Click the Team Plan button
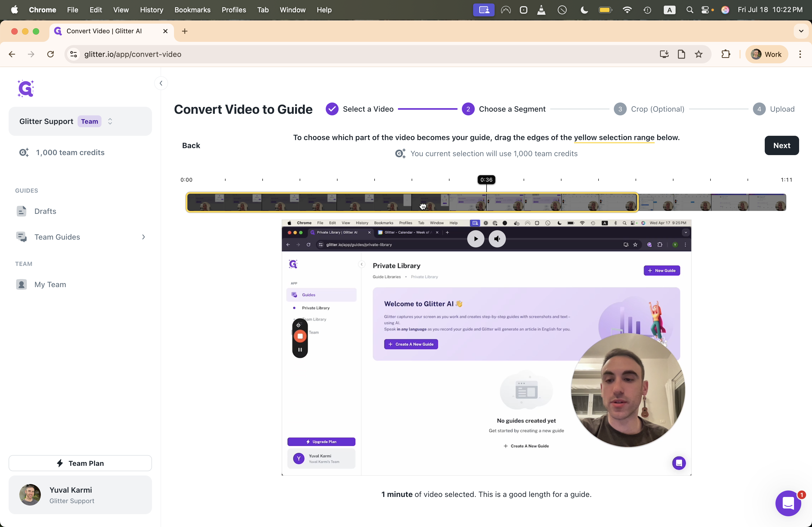812x527 pixels. (80, 463)
